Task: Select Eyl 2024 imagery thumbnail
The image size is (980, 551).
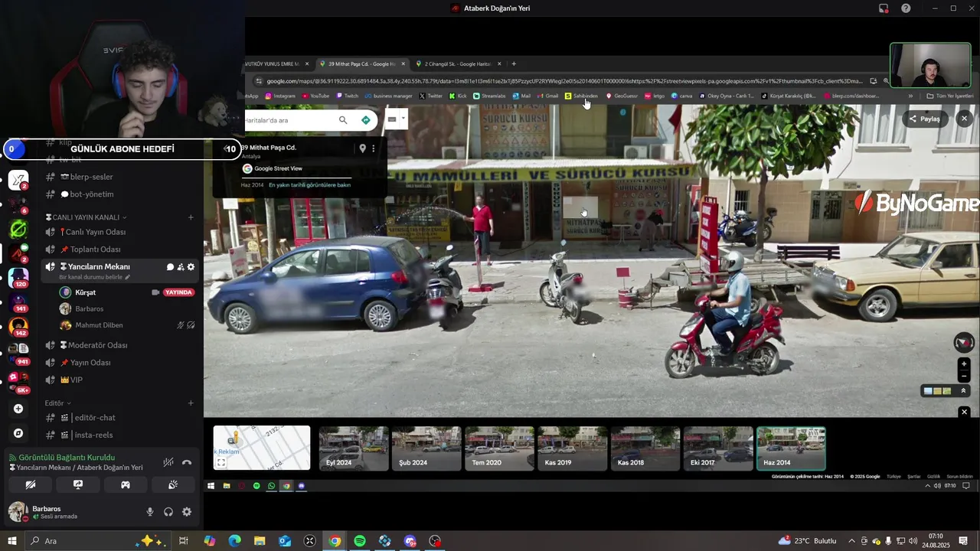Action: click(x=354, y=448)
